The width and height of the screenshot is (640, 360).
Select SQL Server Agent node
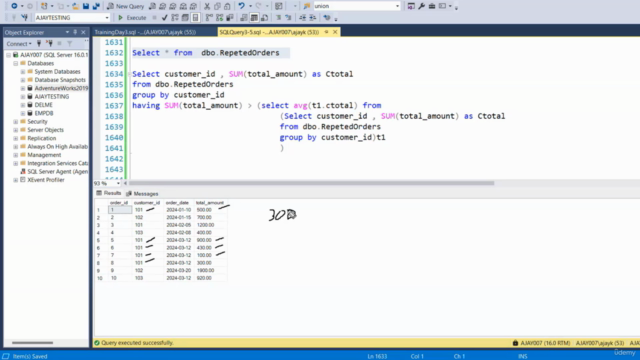click(x=57, y=171)
